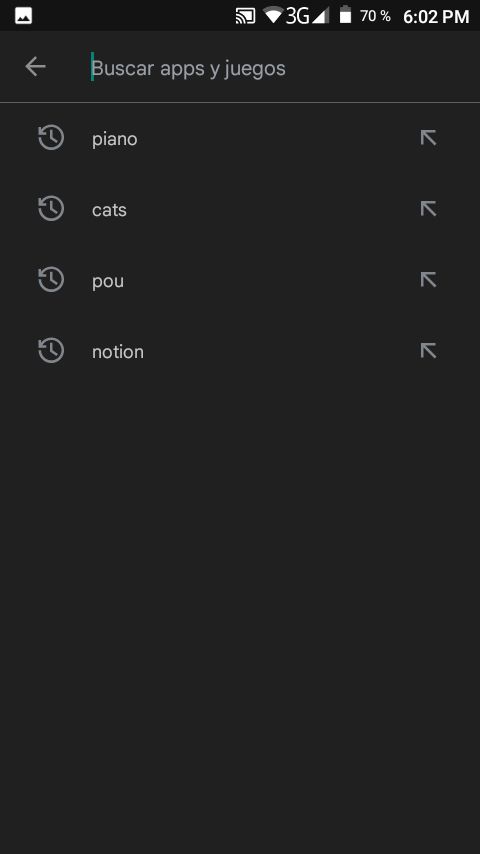Viewport: 480px width, 854px height.
Task: Tap the history clock icon beside piano
Action: [51, 138]
